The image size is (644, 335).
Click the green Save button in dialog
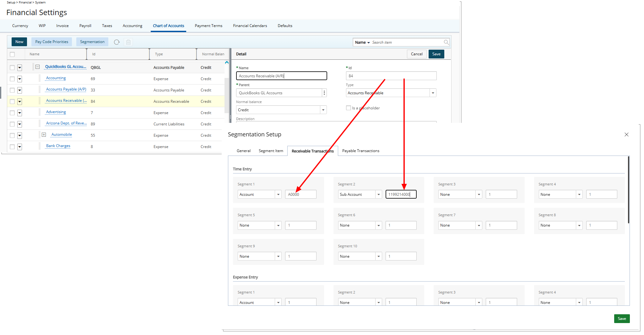pyautogui.click(x=621, y=319)
